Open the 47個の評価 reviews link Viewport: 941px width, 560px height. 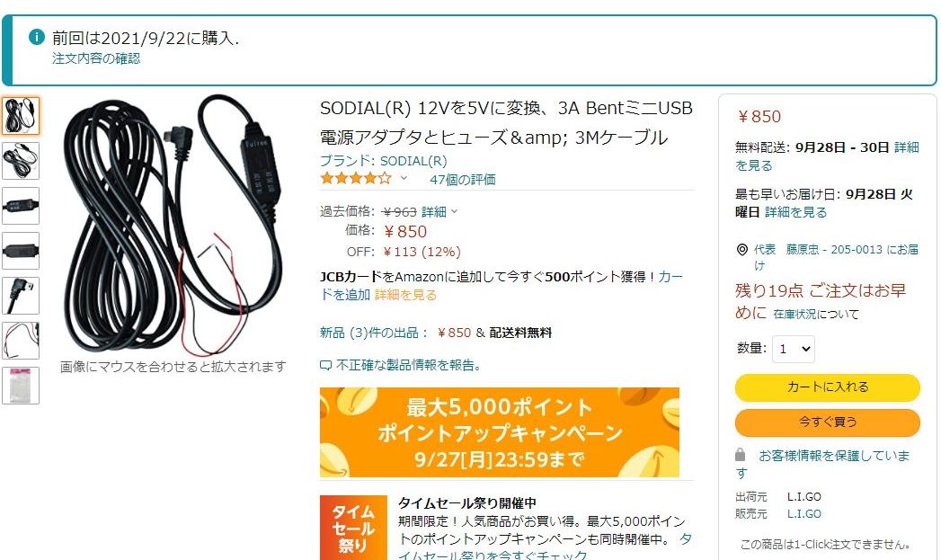click(463, 180)
